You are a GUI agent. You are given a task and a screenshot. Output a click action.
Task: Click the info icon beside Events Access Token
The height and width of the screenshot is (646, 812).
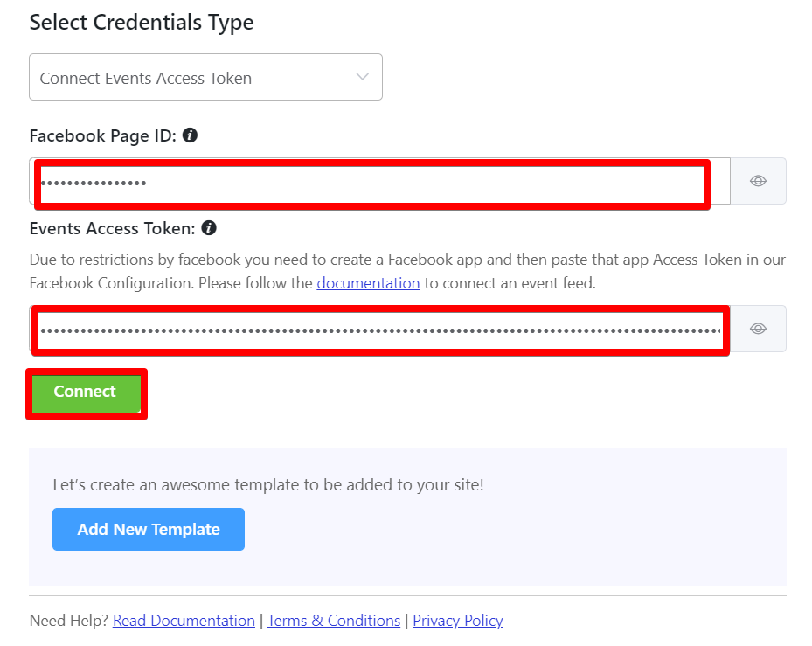209,227
